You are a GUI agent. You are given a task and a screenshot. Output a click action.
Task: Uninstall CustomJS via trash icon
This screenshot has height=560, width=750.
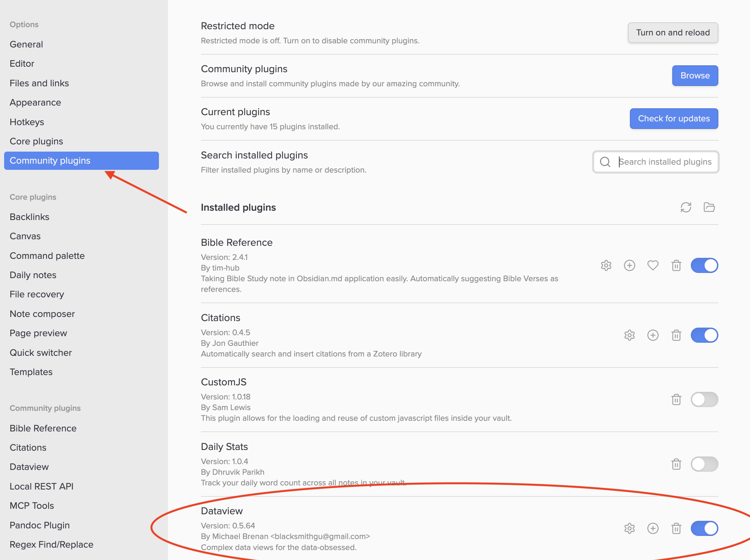pyautogui.click(x=676, y=399)
